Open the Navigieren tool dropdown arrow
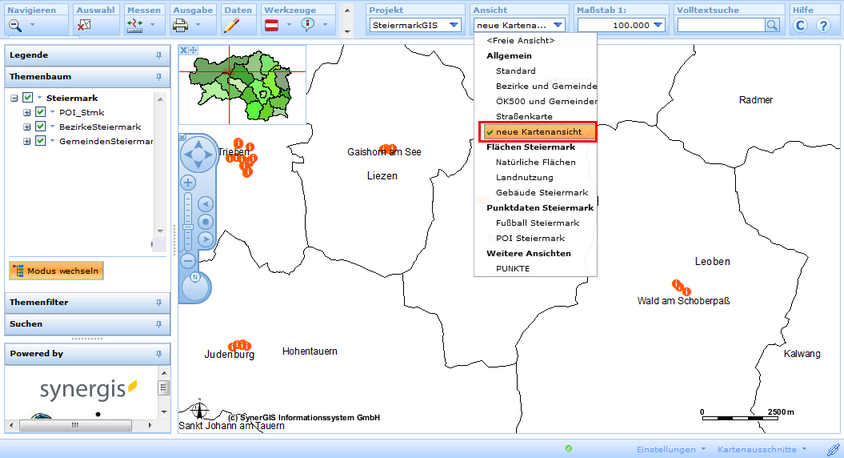844x458 pixels. click(32, 25)
